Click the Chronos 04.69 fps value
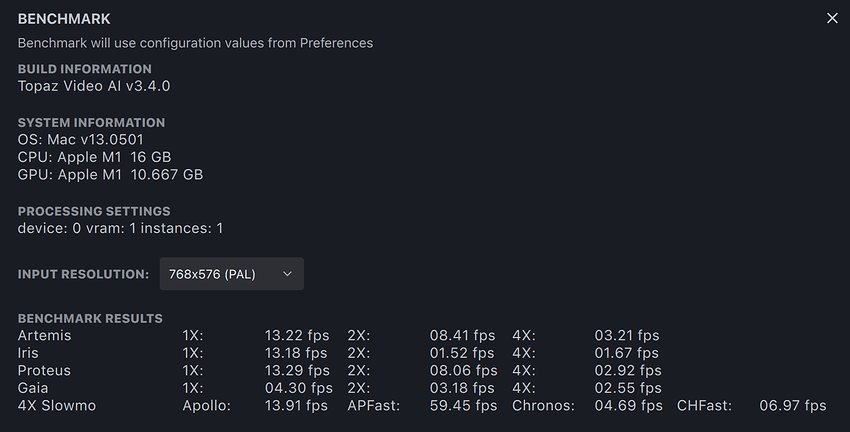Viewport: 850px width, 432px height. pos(628,406)
